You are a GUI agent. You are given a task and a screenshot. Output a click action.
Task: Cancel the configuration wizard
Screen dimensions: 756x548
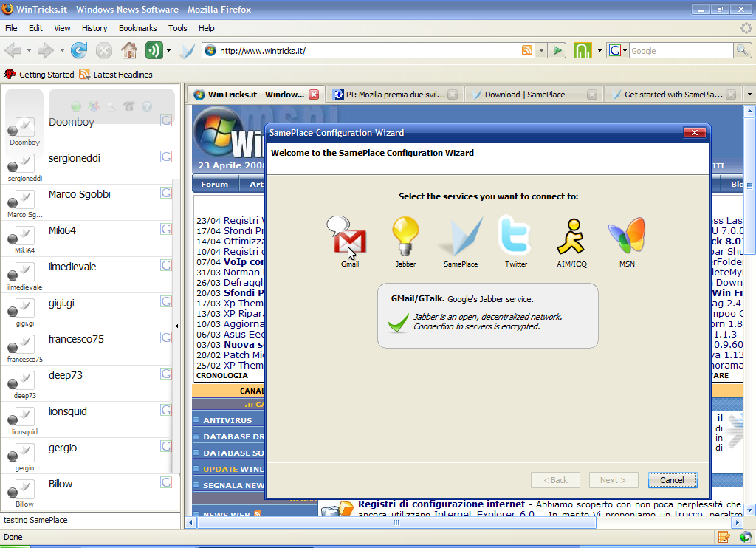[x=672, y=480]
